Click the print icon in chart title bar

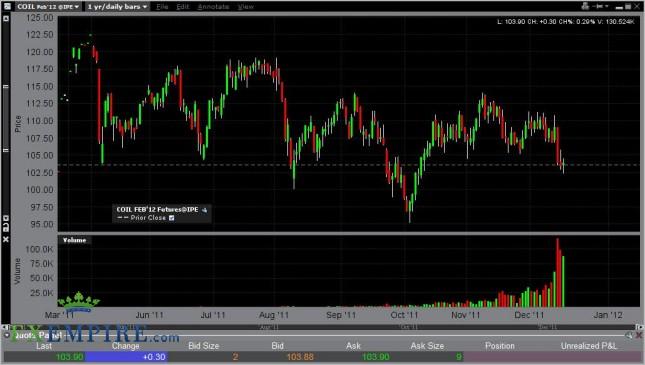pos(585,6)
